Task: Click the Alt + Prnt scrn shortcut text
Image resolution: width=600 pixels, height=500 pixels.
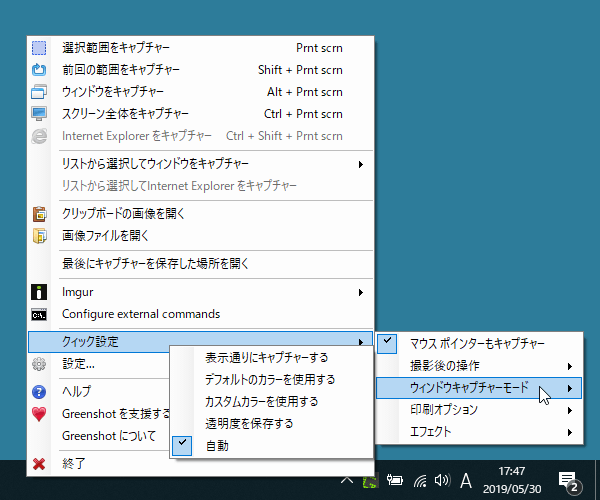Action: (x=305, y=92)
